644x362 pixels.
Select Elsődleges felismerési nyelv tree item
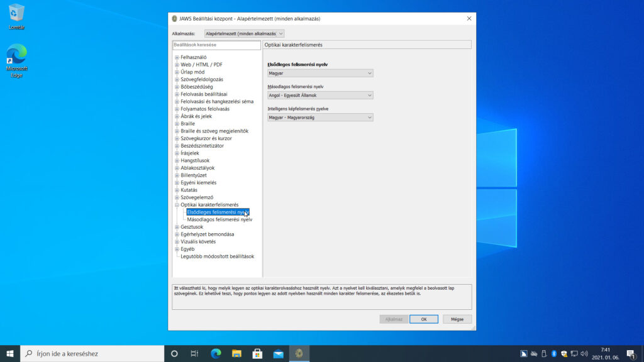point(218,212)
